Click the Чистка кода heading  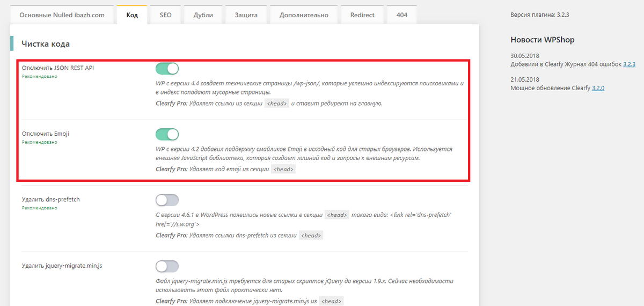pyautogui.click(x=46, y=44)
